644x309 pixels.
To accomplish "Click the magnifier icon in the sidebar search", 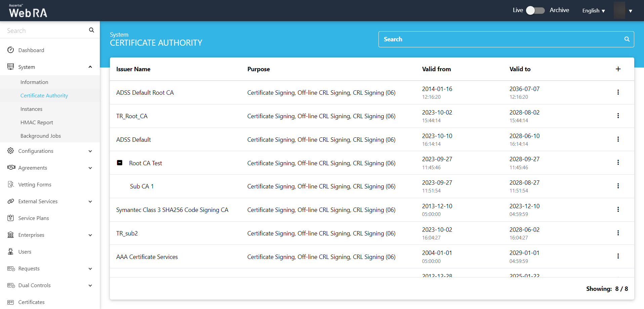I will (91, 30).
